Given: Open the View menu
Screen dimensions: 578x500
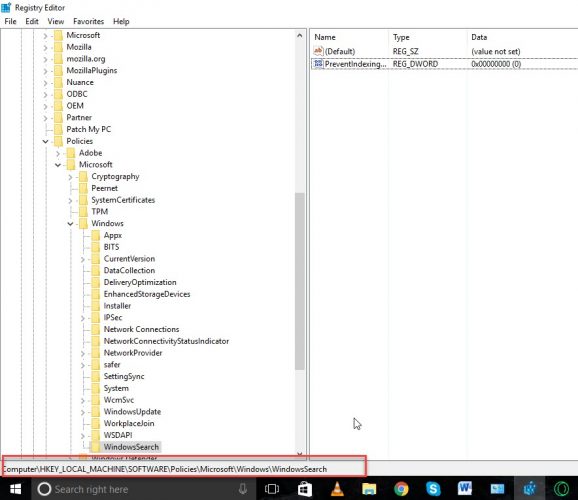Looking at the screenshot, I should tap(56, 21).
